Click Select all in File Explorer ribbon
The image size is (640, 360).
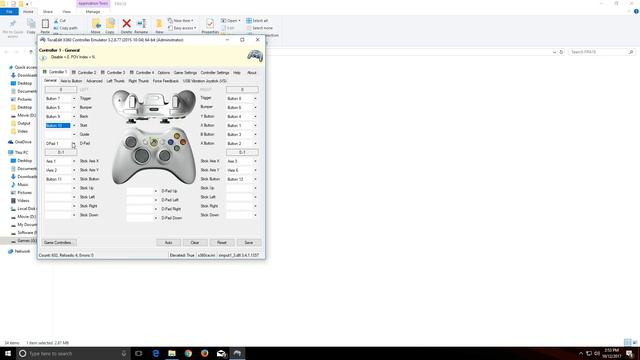click(x=257, y=20)
